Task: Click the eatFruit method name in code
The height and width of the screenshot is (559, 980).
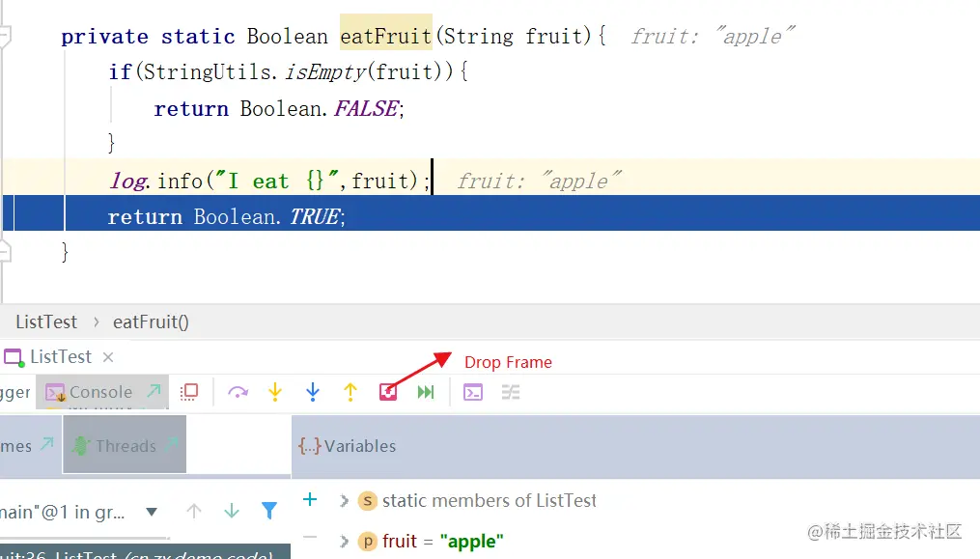Action: pos(385,37)
